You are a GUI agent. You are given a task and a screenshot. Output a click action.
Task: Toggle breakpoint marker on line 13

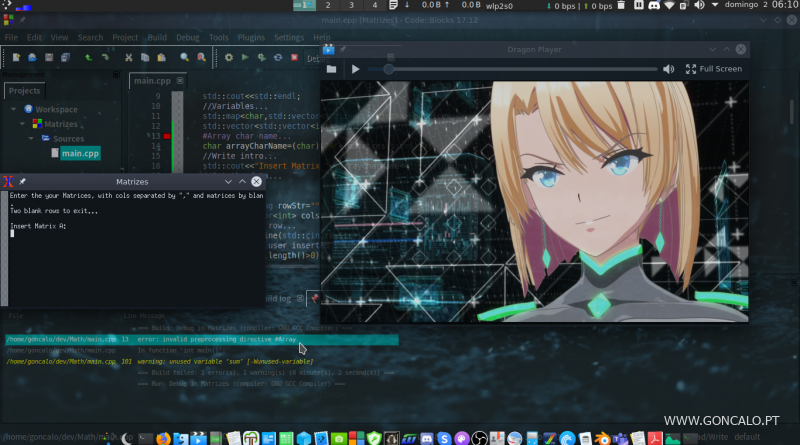tap(167, 135)
